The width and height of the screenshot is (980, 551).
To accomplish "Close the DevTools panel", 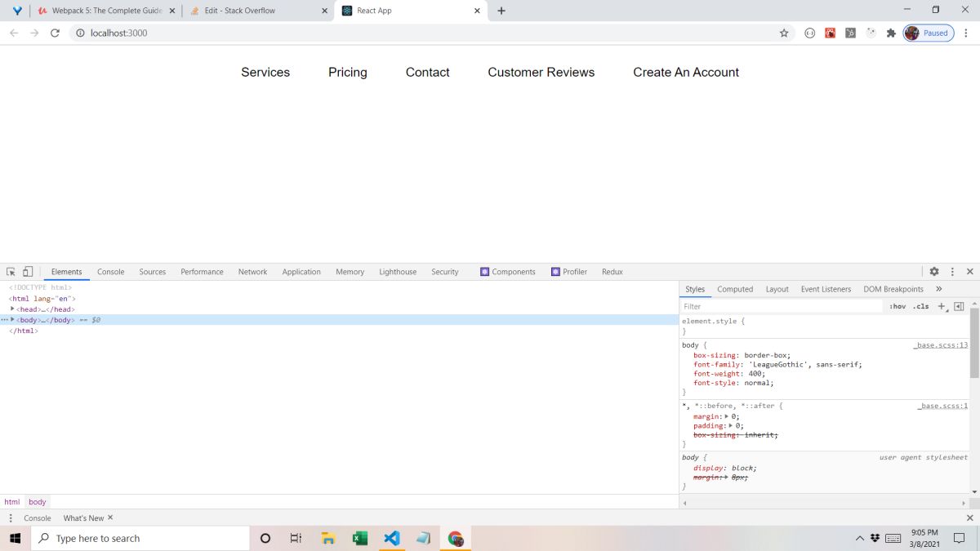I will click(970, 272).
